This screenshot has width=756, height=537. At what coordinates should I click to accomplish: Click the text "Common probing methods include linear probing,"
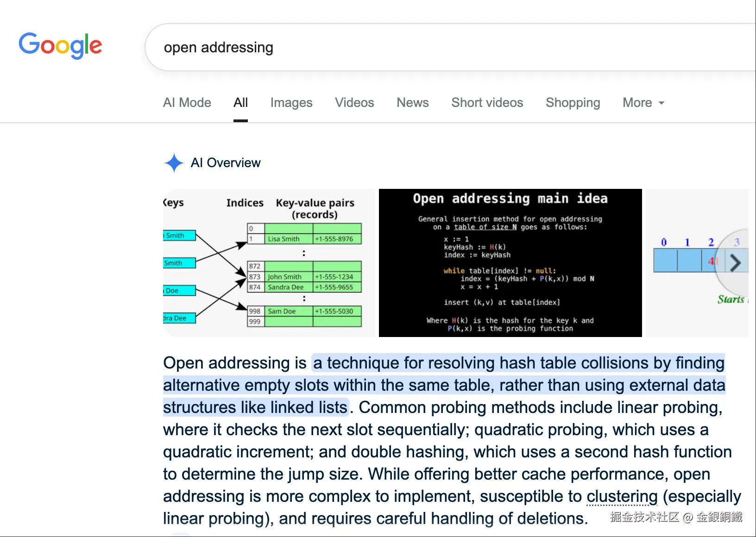(x=541, y=407)
